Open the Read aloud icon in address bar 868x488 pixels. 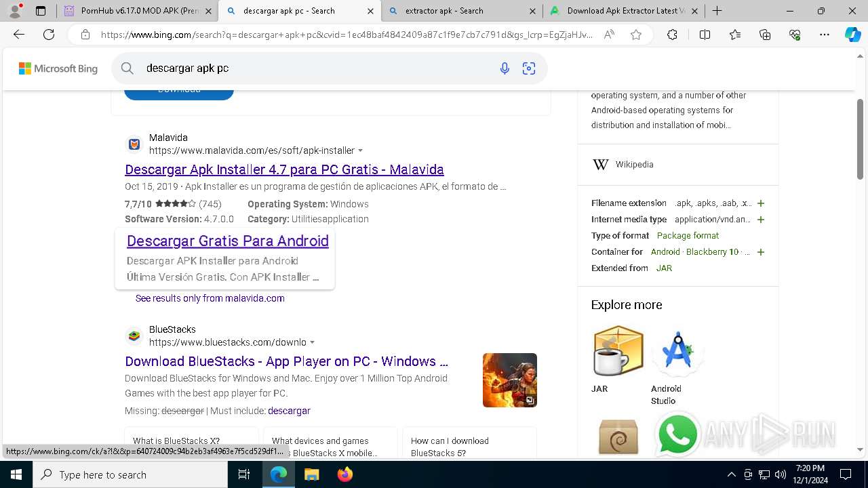click(x=609, y=35)
